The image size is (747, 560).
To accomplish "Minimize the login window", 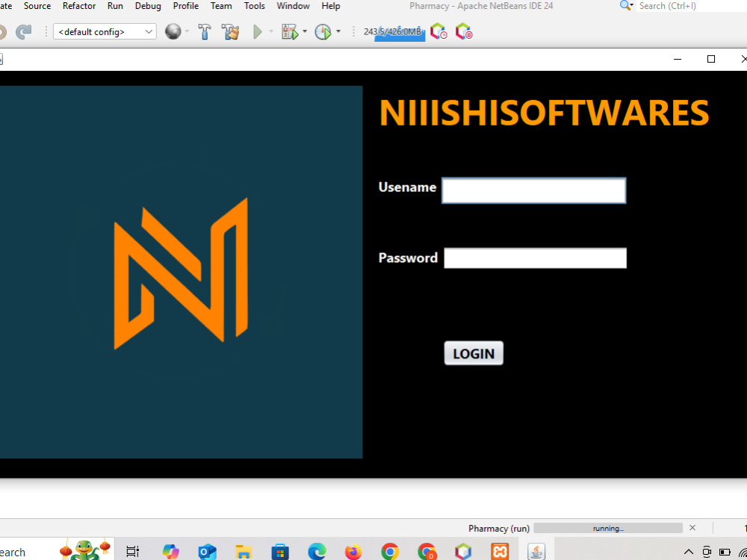I will pos(678,59).
